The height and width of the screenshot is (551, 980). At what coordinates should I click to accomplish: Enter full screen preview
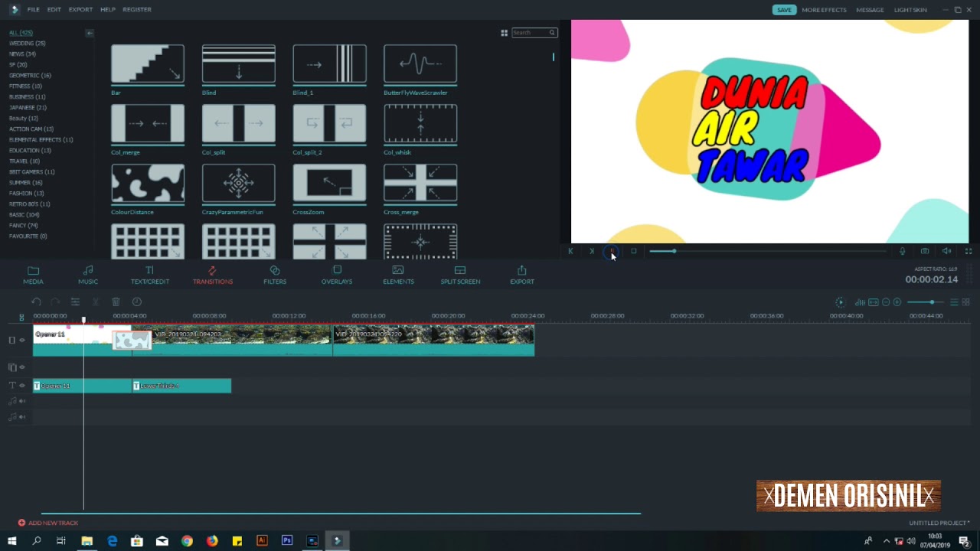[x=968, y=251]
